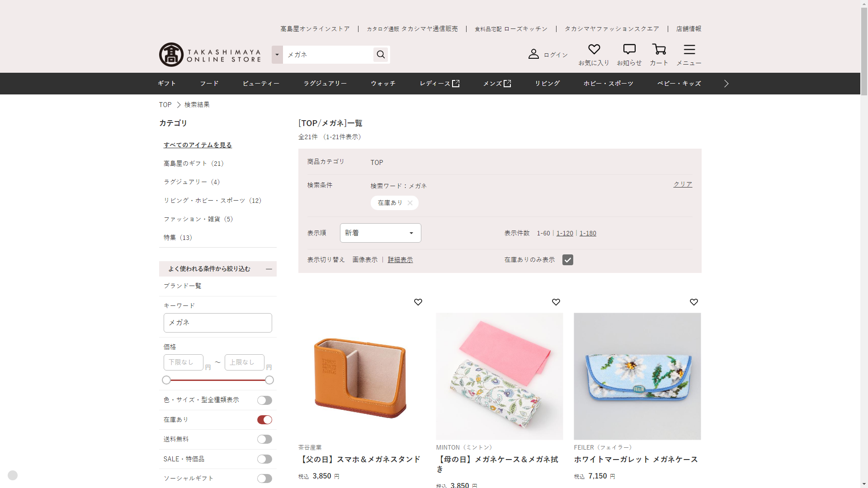This screenshot has width=868, height=488.
Task: Open the shopping cart icon
Action: click(x=659, y=49)
